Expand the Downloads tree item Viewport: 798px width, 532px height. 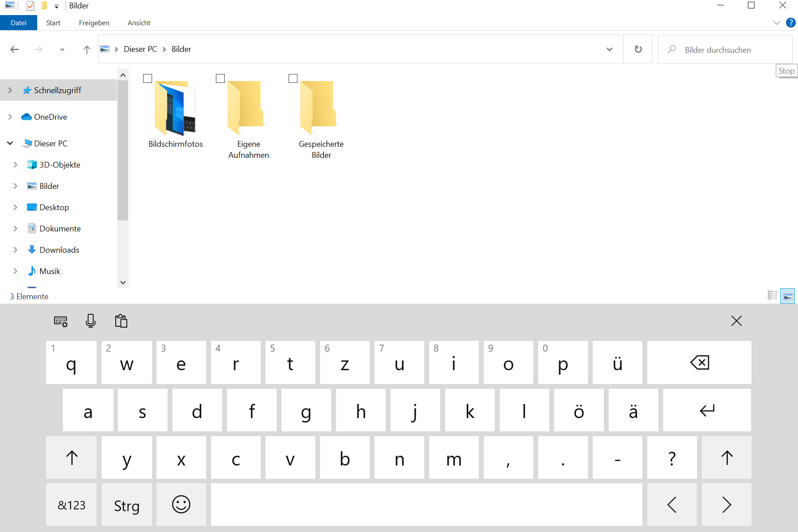point(16,250)
